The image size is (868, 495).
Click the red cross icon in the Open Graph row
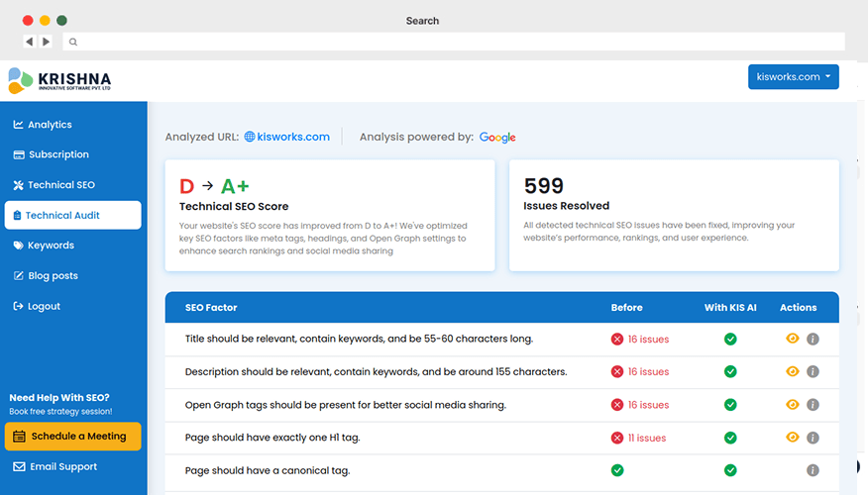[x=617, y=405]
